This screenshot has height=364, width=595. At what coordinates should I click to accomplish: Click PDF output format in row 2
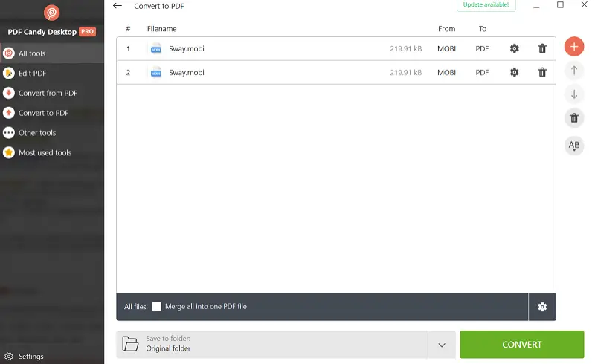pos(482,72)
